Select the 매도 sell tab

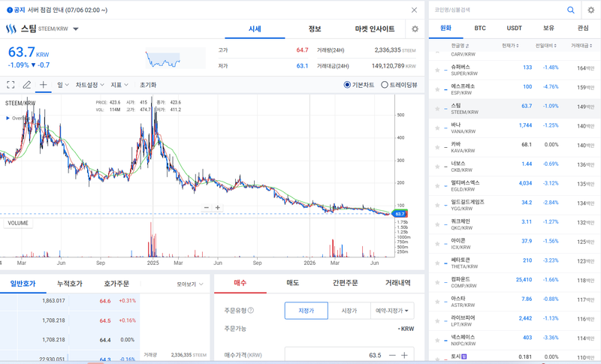(293, 283)
